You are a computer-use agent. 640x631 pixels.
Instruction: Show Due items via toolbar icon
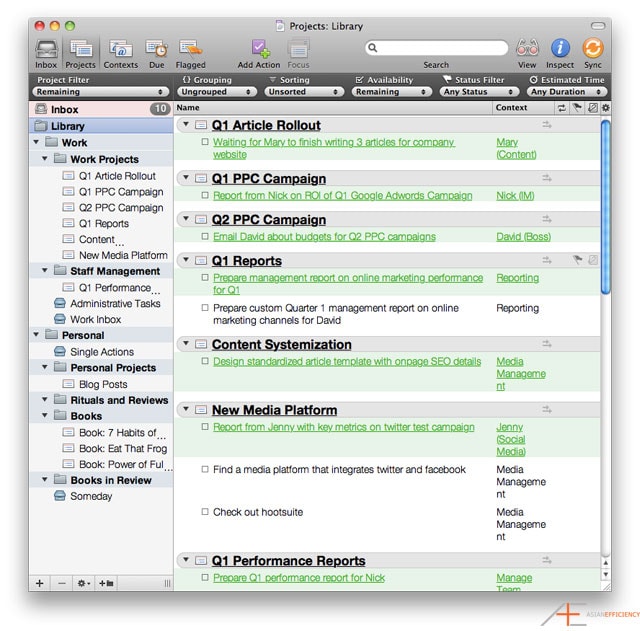click(x=157, y=49)
